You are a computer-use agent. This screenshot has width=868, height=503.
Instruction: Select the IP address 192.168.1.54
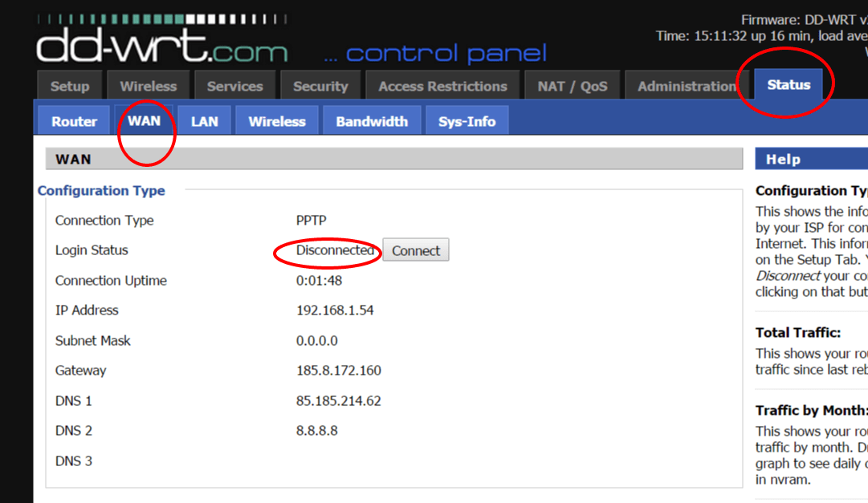pyautogui.click(x=335, y=310)
